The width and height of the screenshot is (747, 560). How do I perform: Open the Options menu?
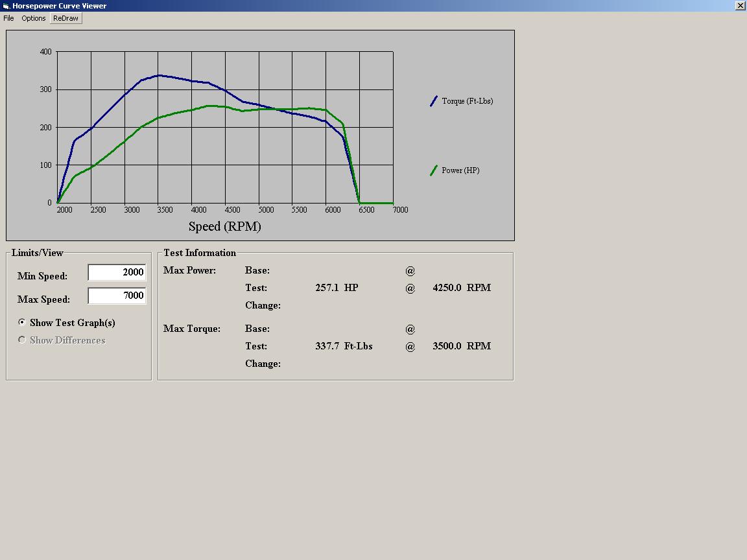pos(34,18)
